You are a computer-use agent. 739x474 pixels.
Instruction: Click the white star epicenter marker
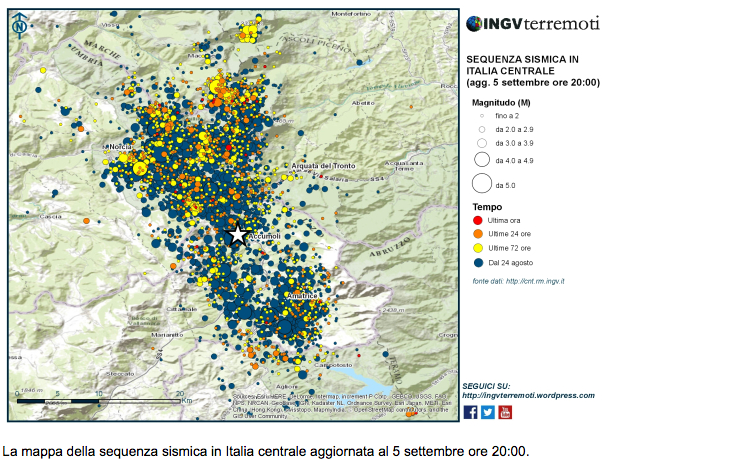point(237,234)
